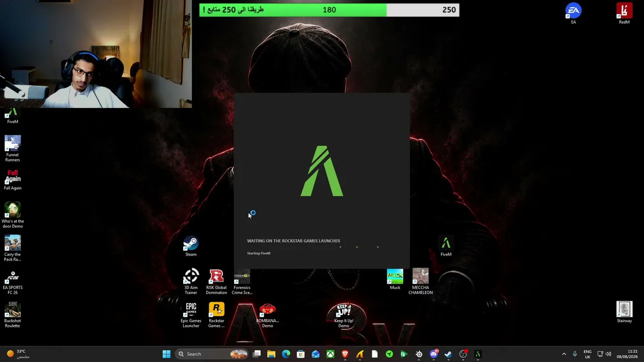The image size is (644, 362).
Task: Open Who's at the door Demo icon
Action: pos(13,215)
